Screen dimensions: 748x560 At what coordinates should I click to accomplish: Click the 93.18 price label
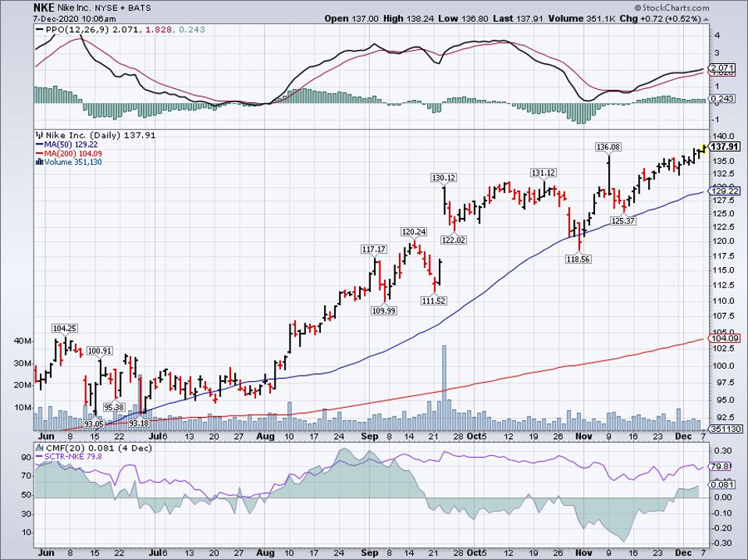[x=139, y=423]
